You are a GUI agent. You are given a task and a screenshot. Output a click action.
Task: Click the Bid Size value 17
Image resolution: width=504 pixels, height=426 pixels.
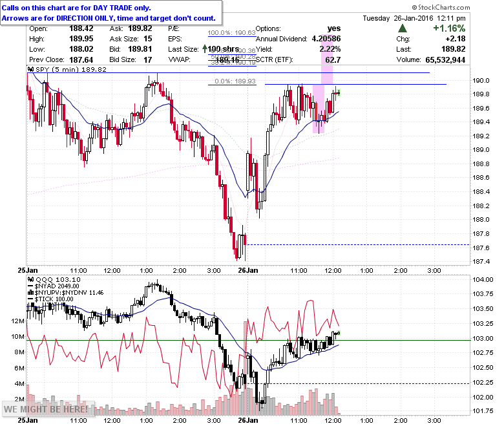(x=147, y=59)
